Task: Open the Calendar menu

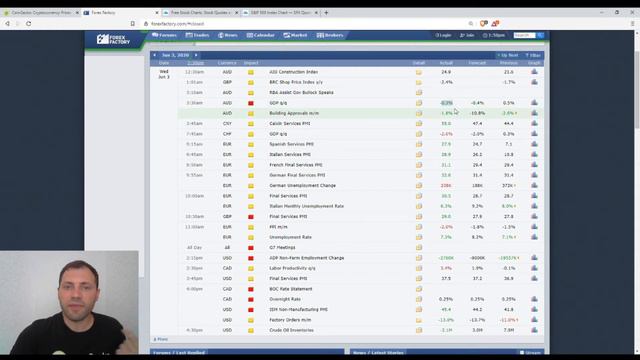Action: 261,36
